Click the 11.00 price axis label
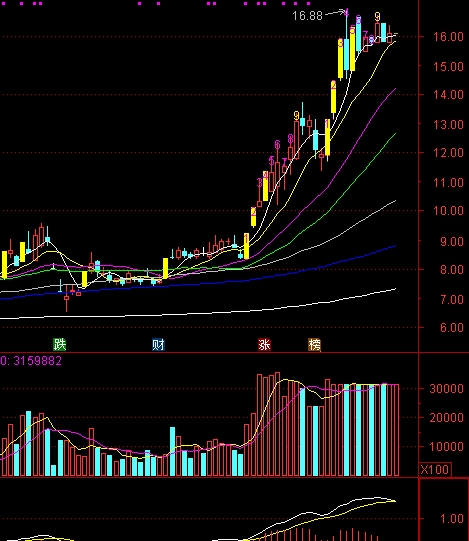This screenshot has width=469, height=541. [448, 182]
